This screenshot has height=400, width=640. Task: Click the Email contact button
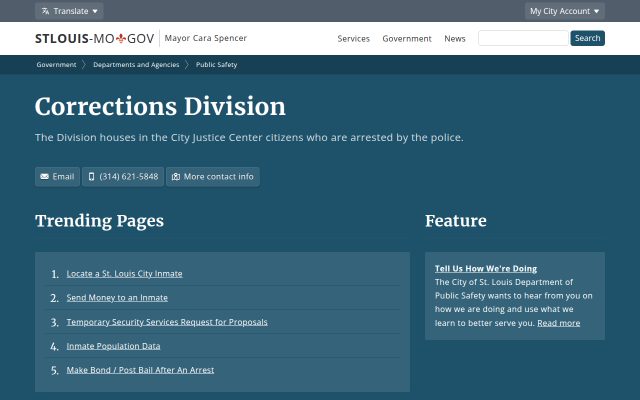click(57, 176)
